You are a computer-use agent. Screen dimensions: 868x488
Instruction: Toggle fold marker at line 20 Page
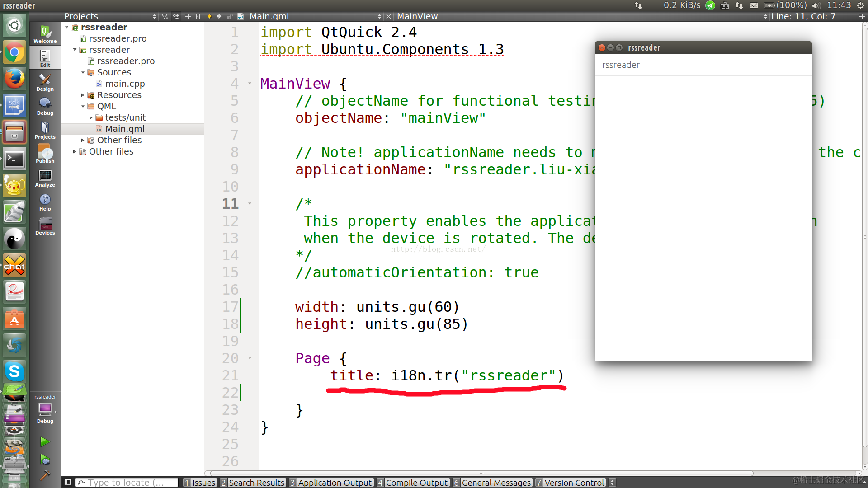[x=250, y=358]
